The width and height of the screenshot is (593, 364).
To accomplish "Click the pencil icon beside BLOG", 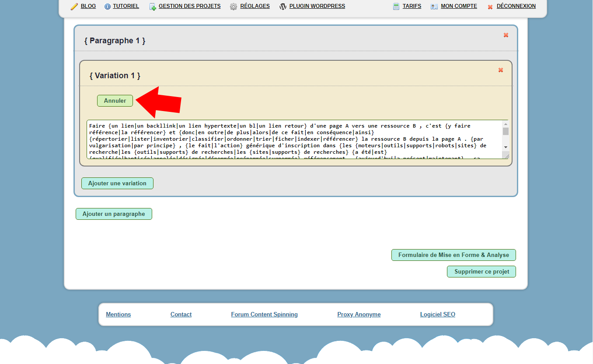I will [x=74, y=7].
